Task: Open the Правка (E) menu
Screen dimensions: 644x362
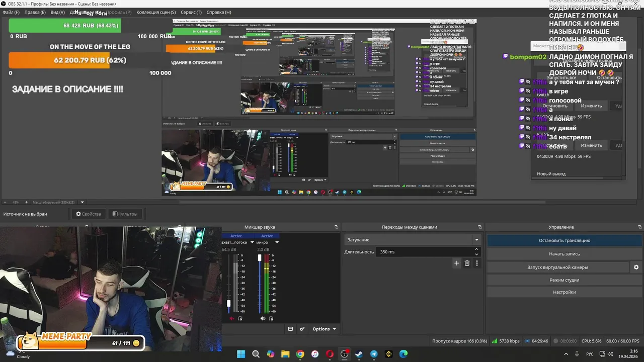Action: 35,12
